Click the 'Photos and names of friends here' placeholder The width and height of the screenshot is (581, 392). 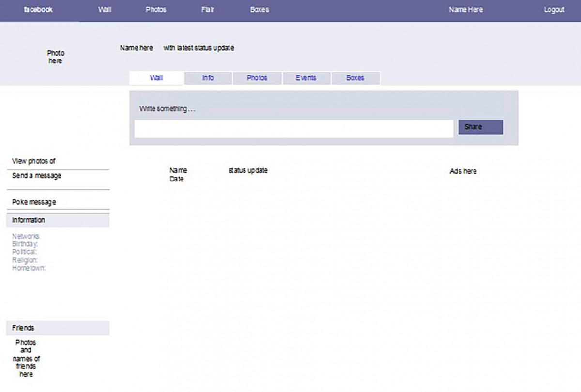(x=26, y=358)
